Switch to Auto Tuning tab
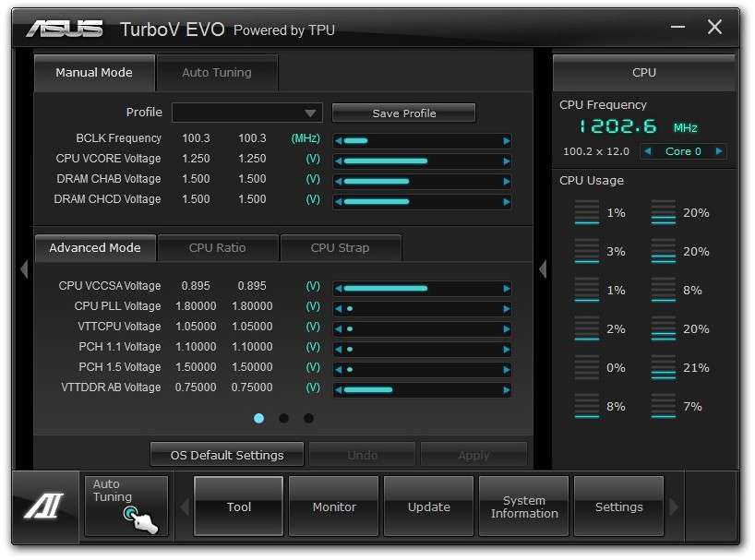Image resolution: width=755 pixels, height=560 pixels. coord(217,73)
